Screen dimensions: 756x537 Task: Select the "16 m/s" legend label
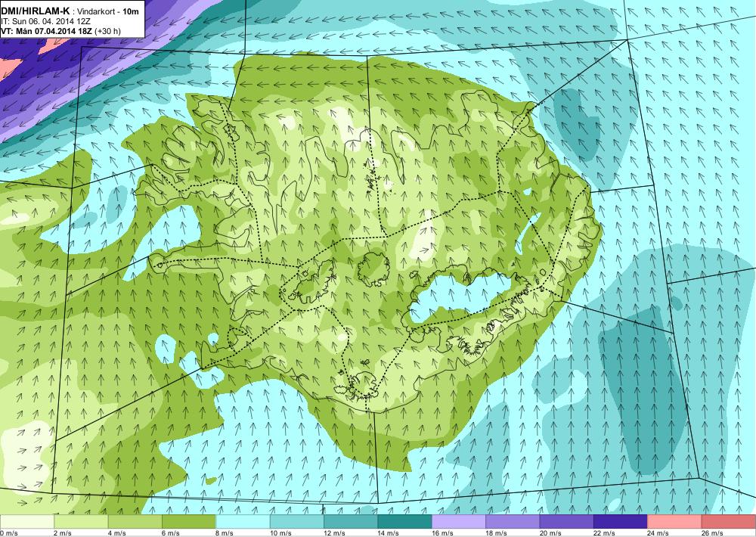[442, 533]
